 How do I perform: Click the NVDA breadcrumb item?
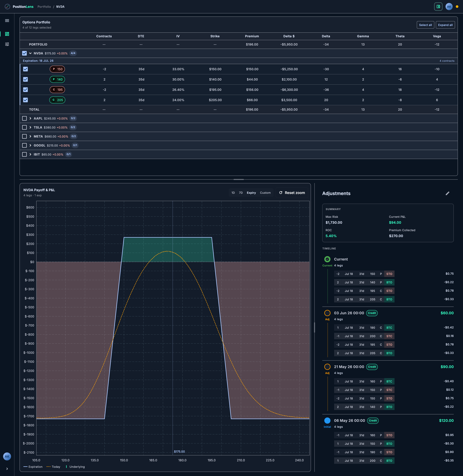tap(60, 7)
